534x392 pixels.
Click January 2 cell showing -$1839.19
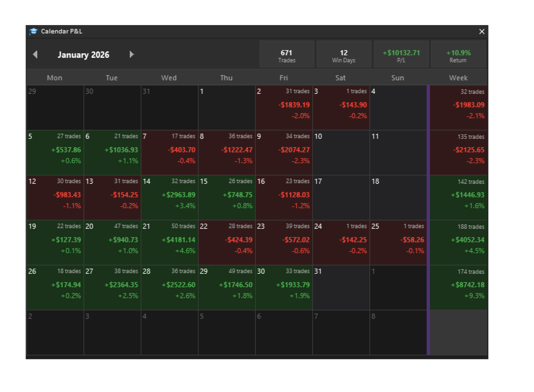point(284,107)
